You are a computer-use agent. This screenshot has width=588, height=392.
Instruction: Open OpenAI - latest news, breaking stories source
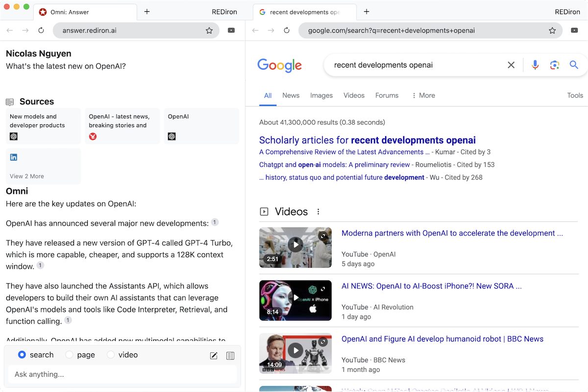coord(122,126)
